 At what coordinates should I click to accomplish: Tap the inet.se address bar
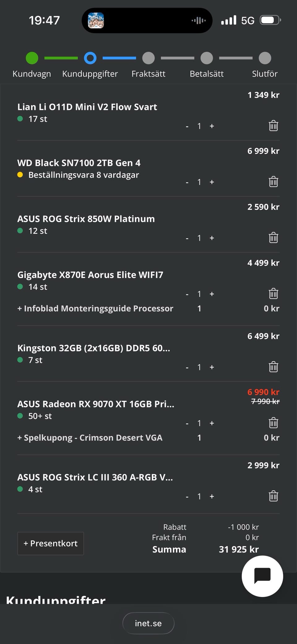click(148, 623)
